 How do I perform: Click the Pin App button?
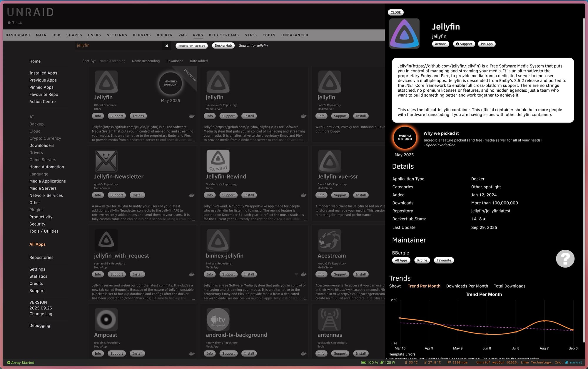[x=487, y=44]
